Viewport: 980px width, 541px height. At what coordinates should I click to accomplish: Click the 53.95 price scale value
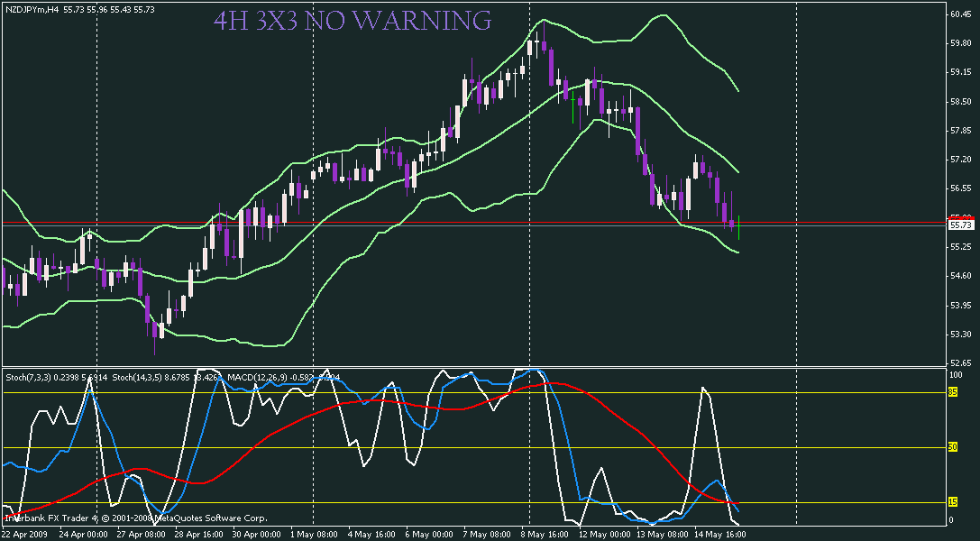(x=960, y=306)
